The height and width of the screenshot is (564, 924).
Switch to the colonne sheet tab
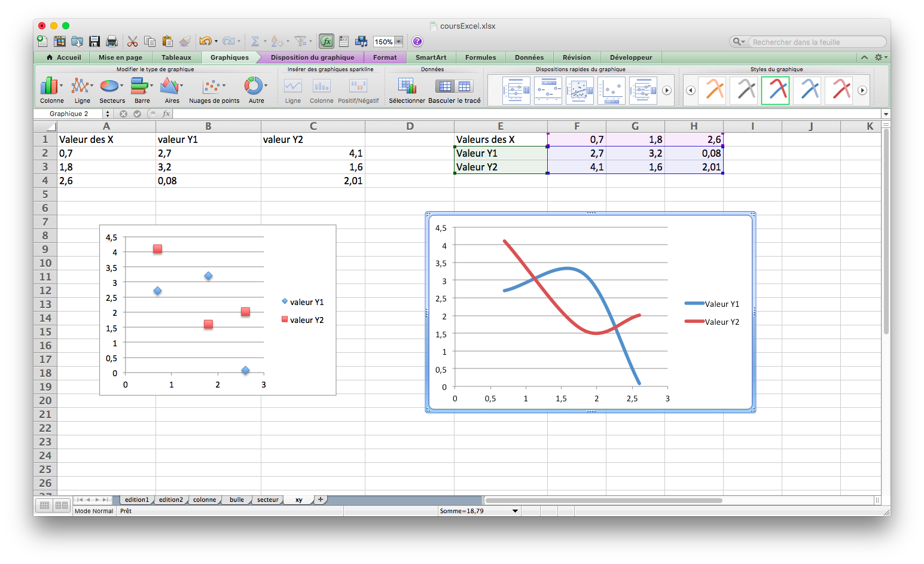coord(205,500)
